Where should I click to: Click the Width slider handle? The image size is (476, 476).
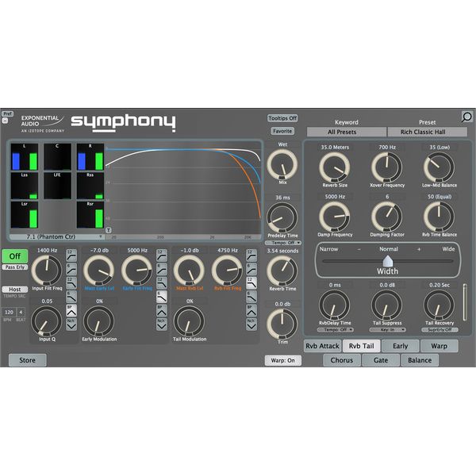pyautogui.click(x=388, y=261)
